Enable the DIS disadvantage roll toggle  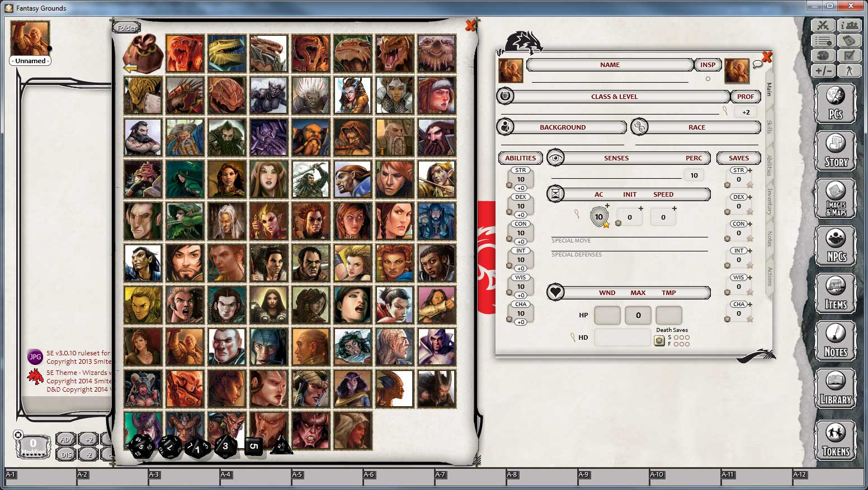point(65,454)
